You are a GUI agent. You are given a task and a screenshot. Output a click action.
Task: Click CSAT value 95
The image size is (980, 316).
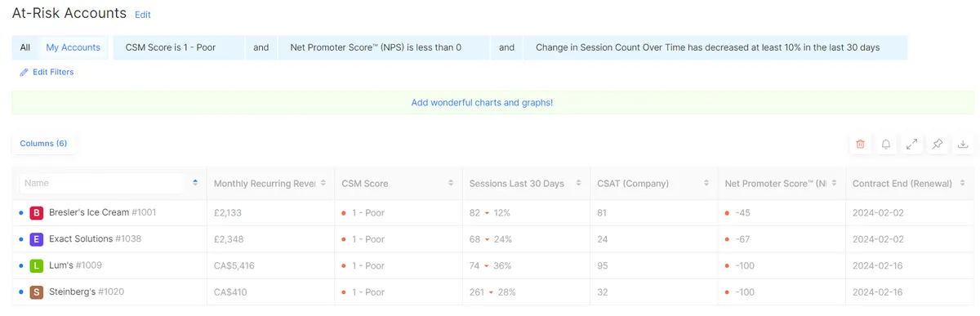pyautogui.click(x=603, y=265)
